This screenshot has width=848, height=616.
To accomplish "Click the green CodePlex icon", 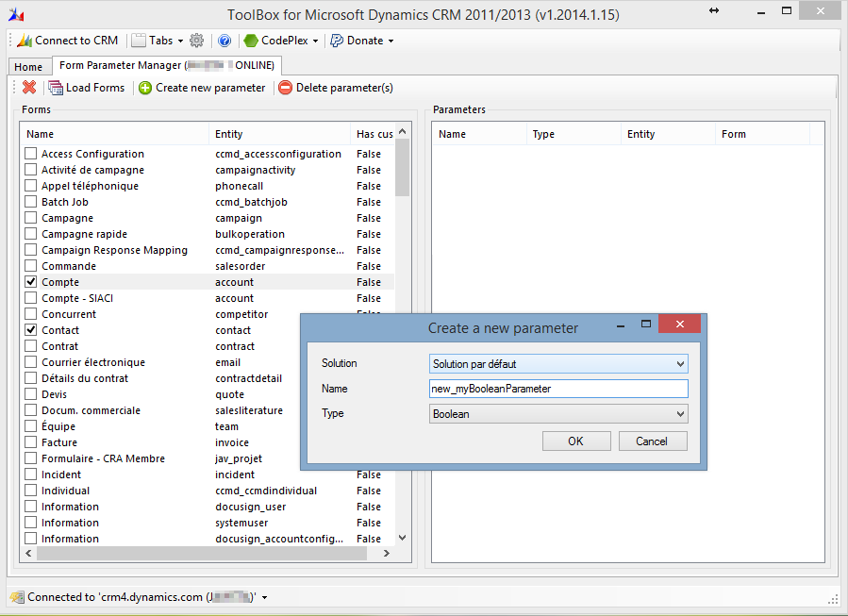I will click(x=251, y=41).
